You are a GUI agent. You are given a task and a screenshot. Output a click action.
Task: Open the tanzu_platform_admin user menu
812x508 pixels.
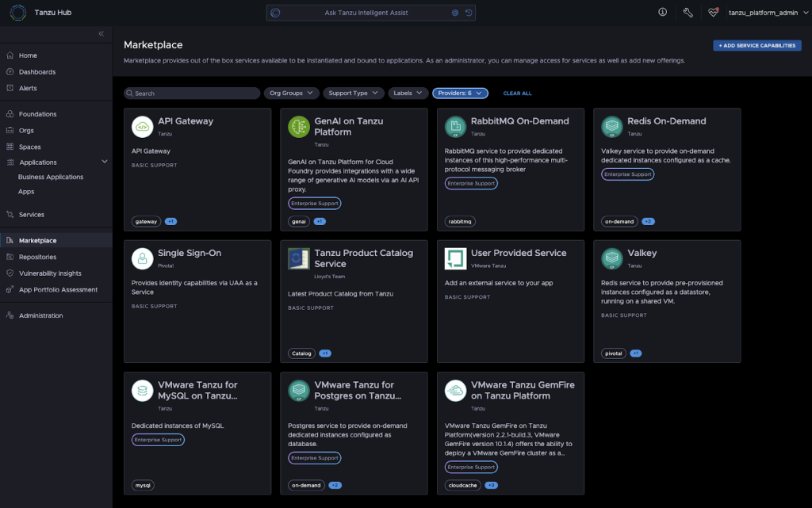pyautogui.click(x=767, y=13)
